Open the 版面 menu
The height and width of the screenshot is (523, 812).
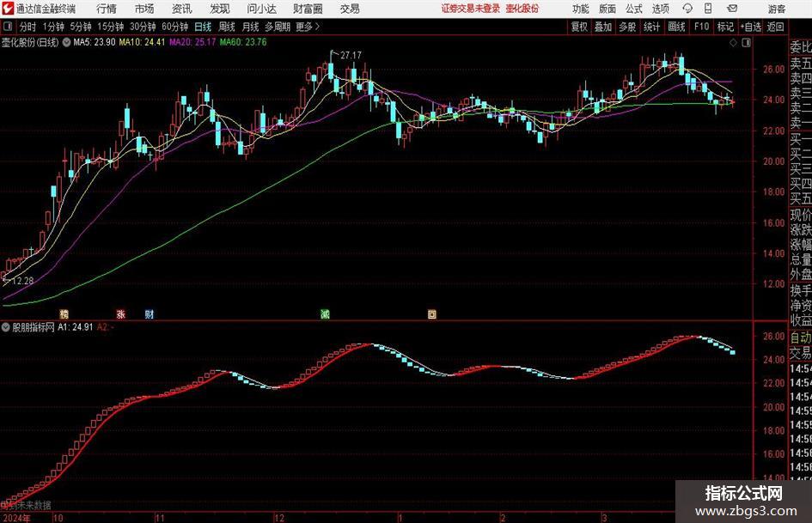(x=607, y=9)
